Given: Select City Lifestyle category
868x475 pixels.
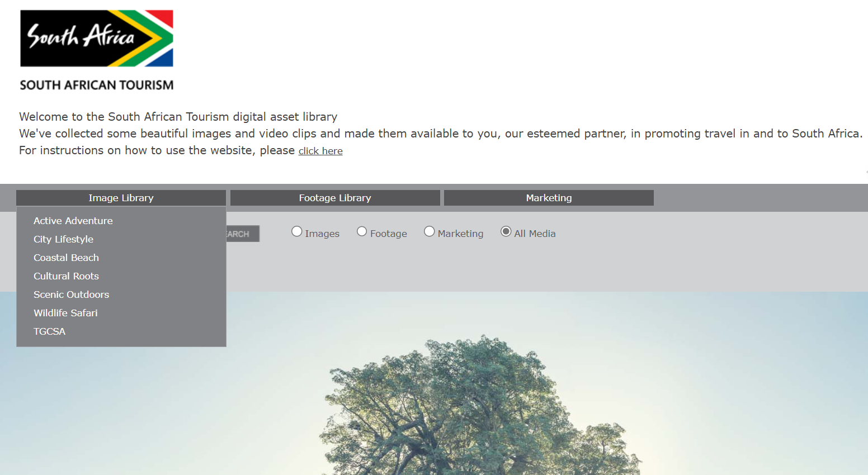Looking at the screenshot, I should (x=63, y=239).
